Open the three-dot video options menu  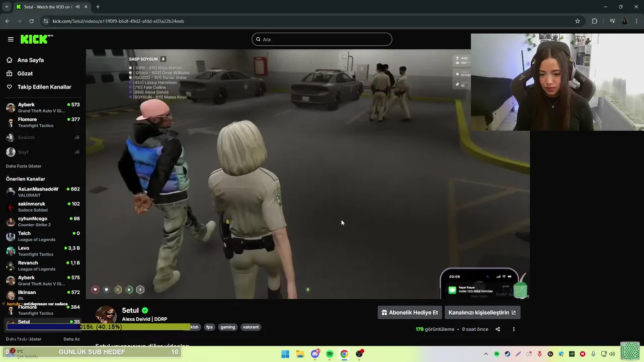514,329
